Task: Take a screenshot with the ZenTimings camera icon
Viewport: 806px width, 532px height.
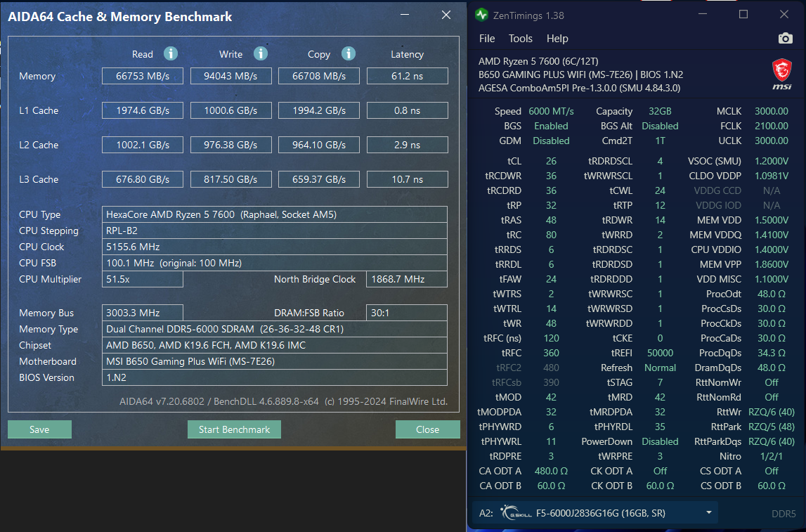Action: 785,39
